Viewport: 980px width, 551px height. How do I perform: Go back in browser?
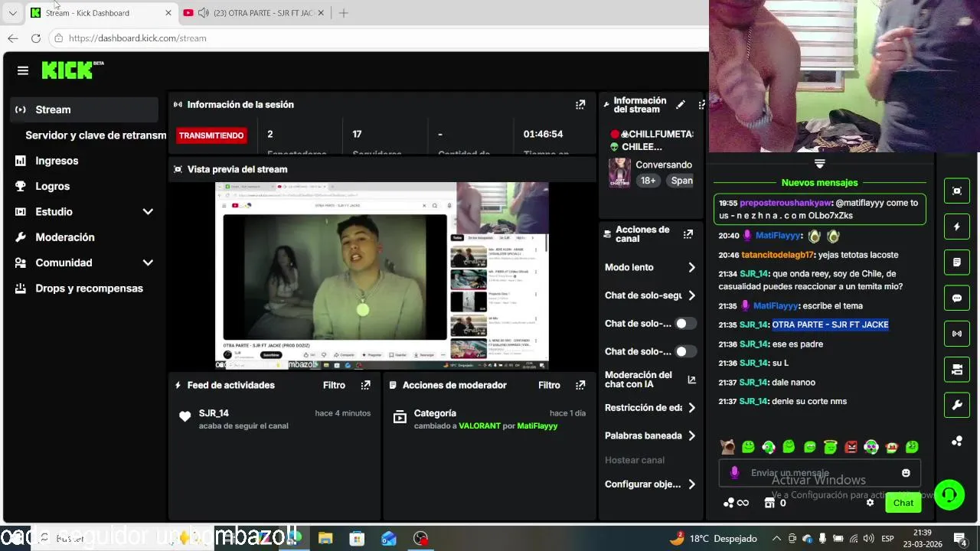pos(13,38)
